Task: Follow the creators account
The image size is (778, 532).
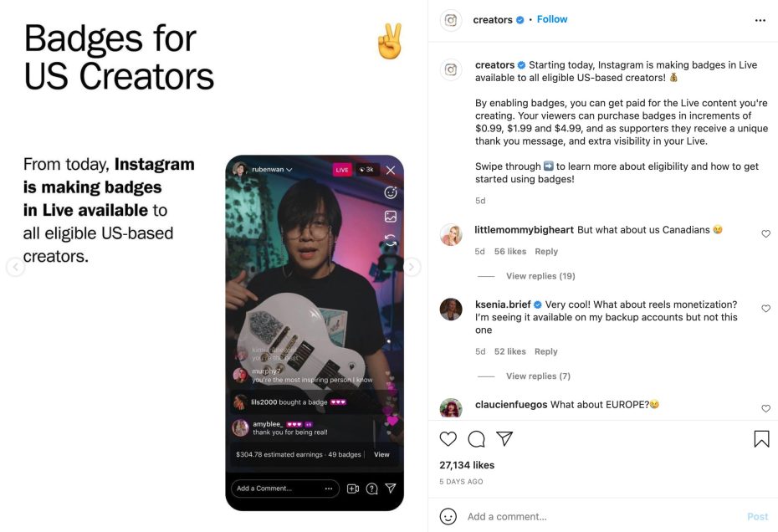Action: pyautogui.click(x=551, y=18)
